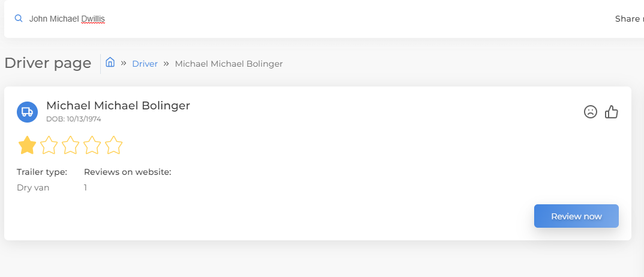Open the Driver breadcrumb link
644x277 pixels.
145,64
